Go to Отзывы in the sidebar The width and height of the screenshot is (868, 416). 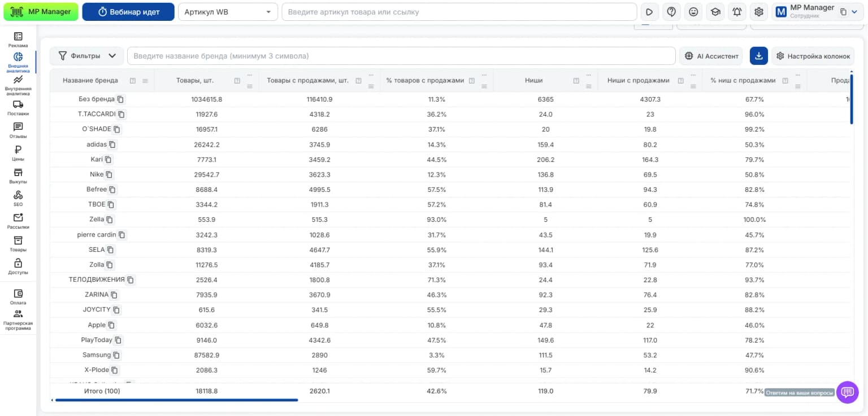pyautogui.click(x=18, y=130)
